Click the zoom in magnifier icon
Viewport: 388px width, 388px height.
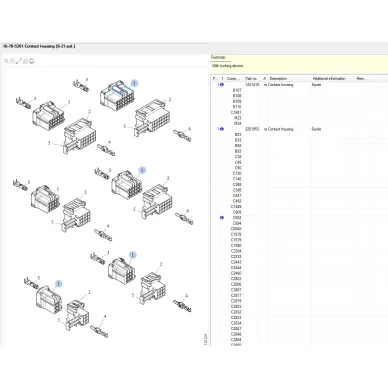coord(6,61)
